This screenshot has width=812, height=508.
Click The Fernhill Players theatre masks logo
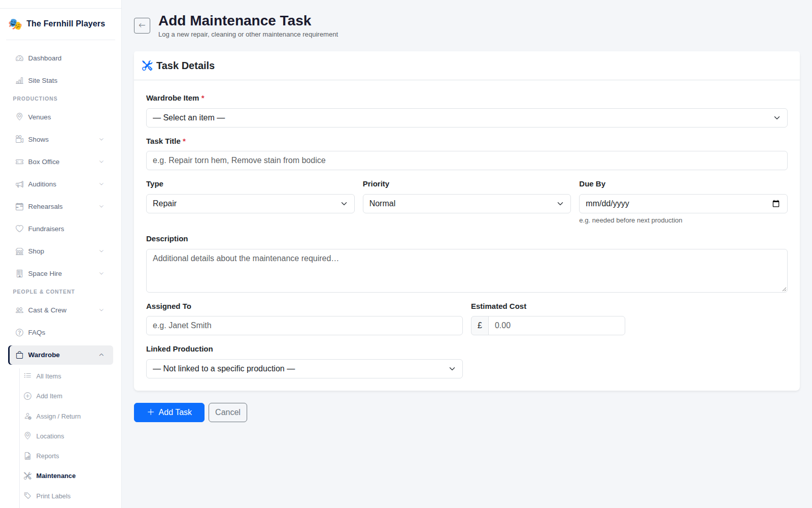click(15, 24)
